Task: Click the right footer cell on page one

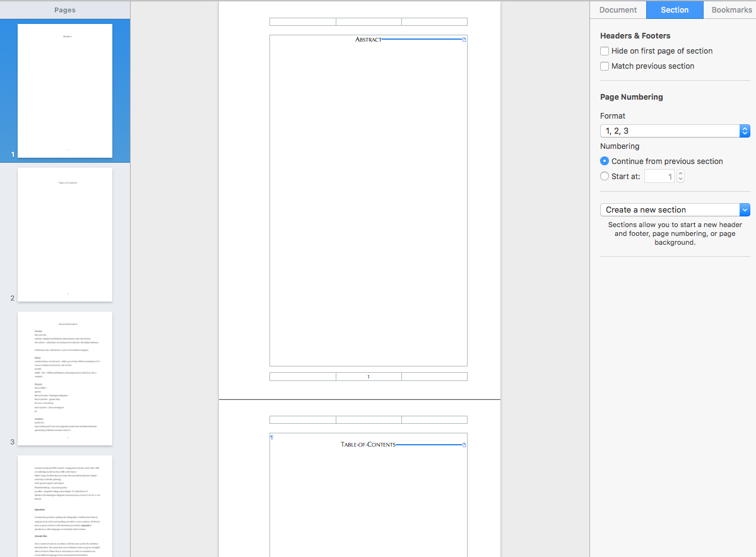Action: point(434,377)
